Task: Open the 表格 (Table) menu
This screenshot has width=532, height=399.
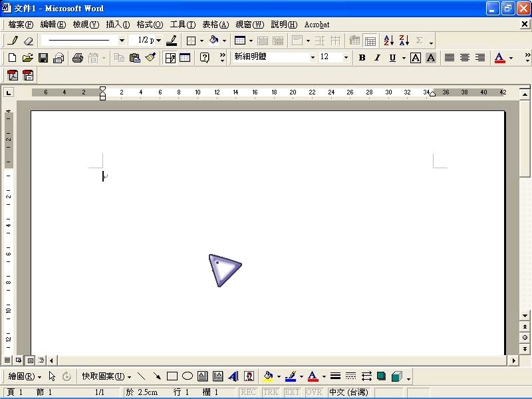Action: 215,25
